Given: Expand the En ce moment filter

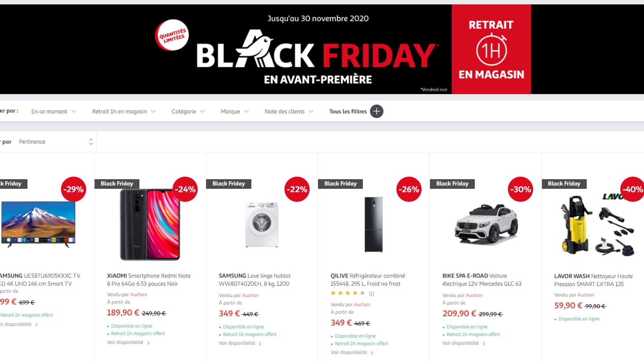Looking at the screenshot, I should click(x=54, y=111).
